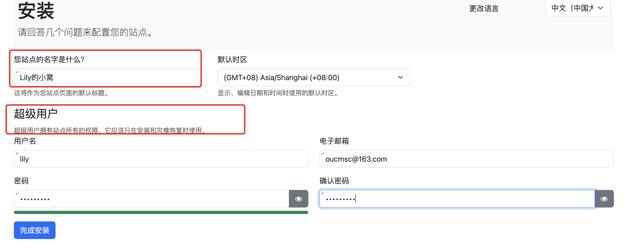Viewport: 644px width, 252px height.
Task: Click checkmark icon in the 密码 field
Action: coord(17,193)
